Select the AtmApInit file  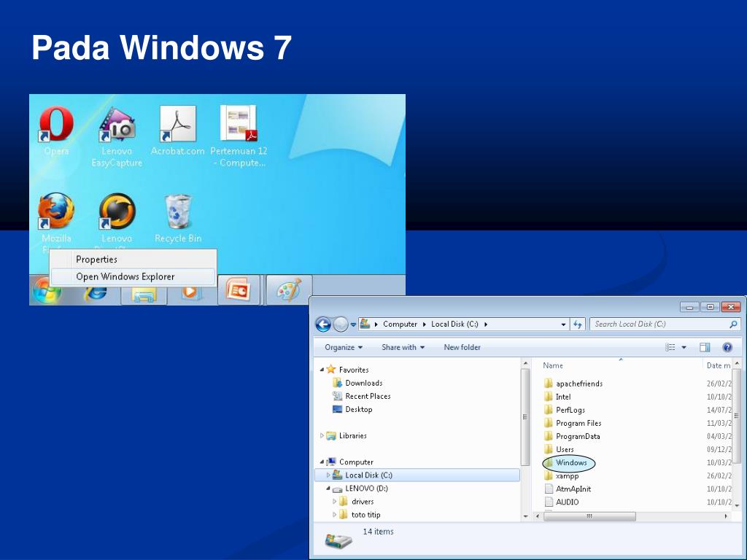coord(573,489)
